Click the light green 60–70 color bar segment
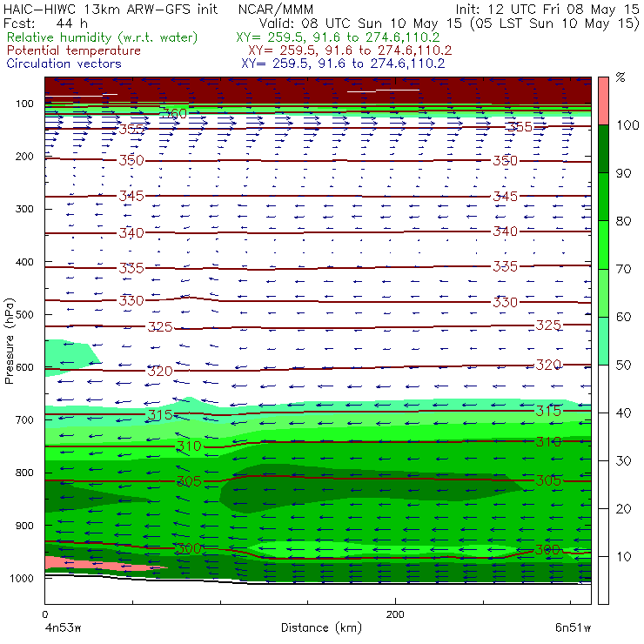 point(603,292)
